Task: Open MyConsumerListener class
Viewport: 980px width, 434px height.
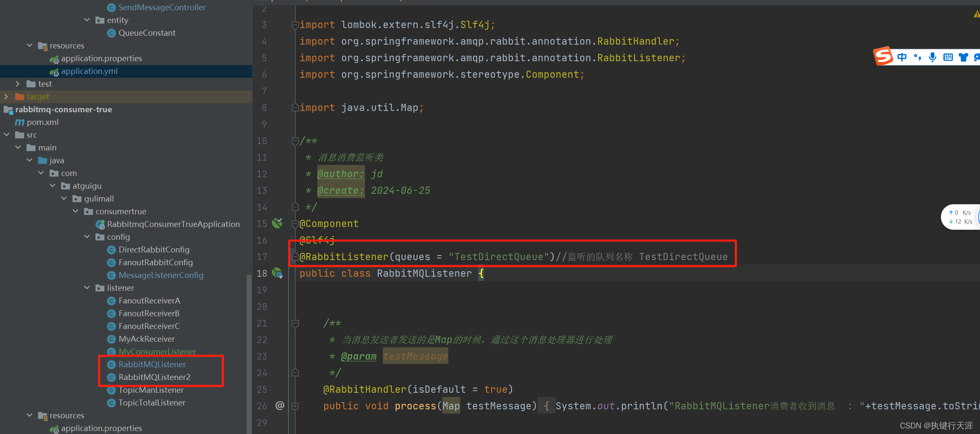Action: tap(157, 352)
